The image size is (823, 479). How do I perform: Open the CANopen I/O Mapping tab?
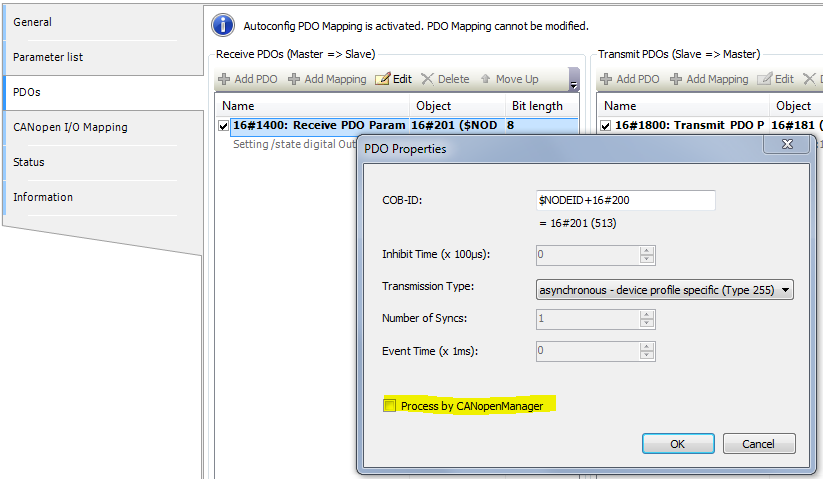[x=103, y=127]
